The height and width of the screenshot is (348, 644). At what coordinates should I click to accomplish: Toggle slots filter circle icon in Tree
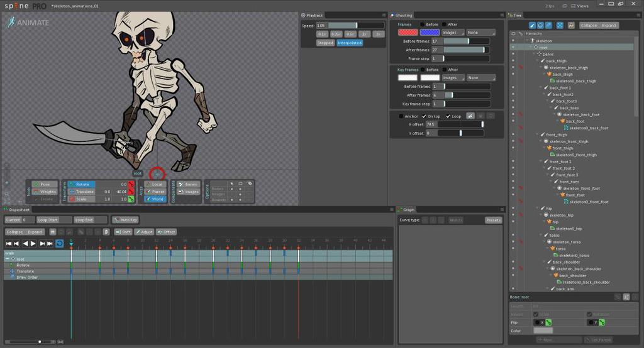[x=540, y=26]
